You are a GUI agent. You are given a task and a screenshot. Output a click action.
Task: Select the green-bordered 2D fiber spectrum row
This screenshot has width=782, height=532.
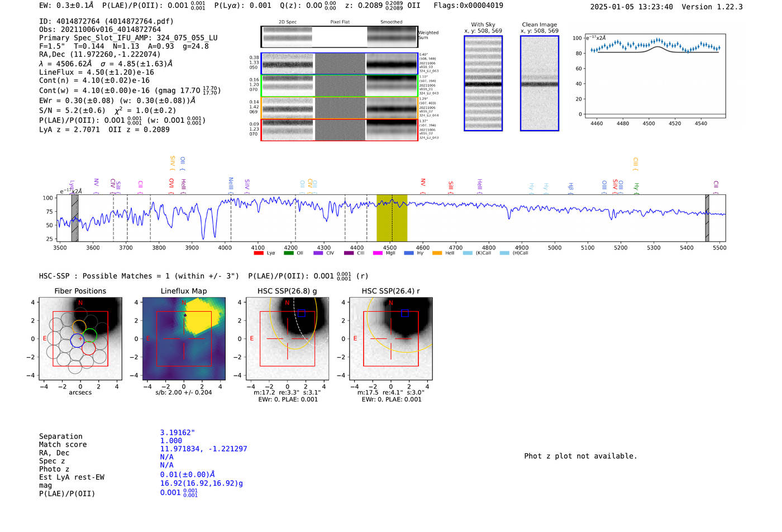[x=340, y=86]
